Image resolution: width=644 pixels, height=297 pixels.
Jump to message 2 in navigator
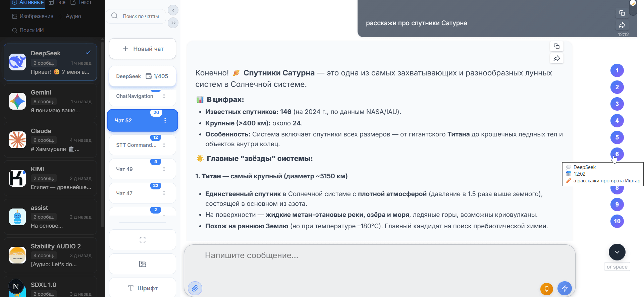(x=617, y=87)
